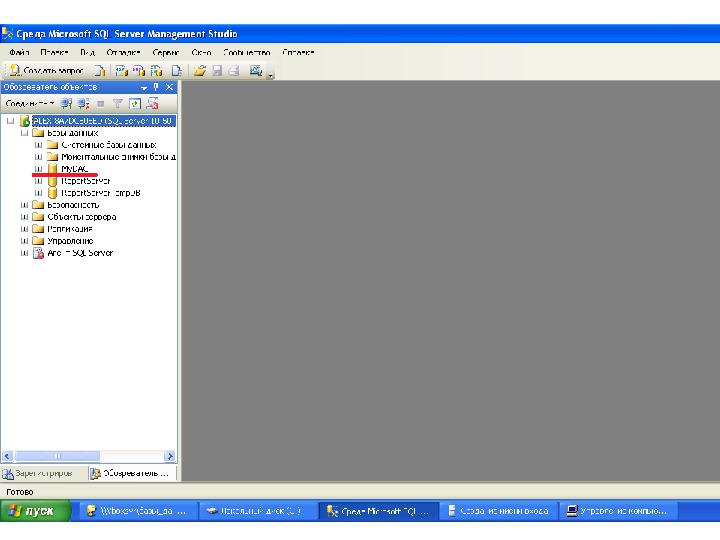Switch to the Обозреватель объектов tab
This screenshot has width=720, height=540.
click(x=132, y=473)
